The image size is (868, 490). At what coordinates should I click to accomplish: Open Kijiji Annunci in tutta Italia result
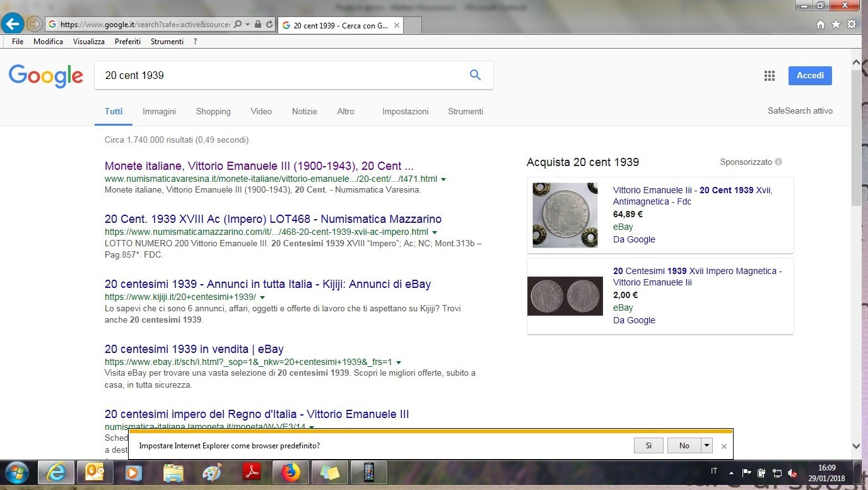tap(268, 284)
